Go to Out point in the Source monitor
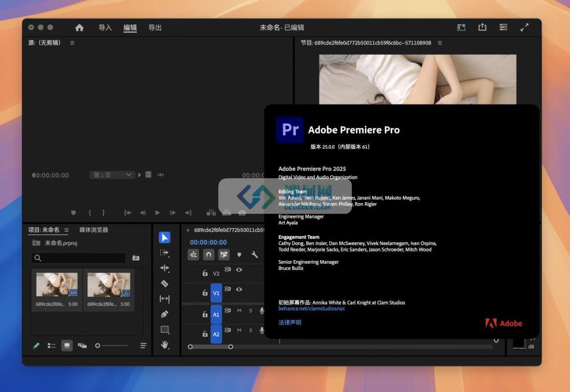Image resolution: width=570 pixels, height=392 pixels. click(x=188, y=213)
